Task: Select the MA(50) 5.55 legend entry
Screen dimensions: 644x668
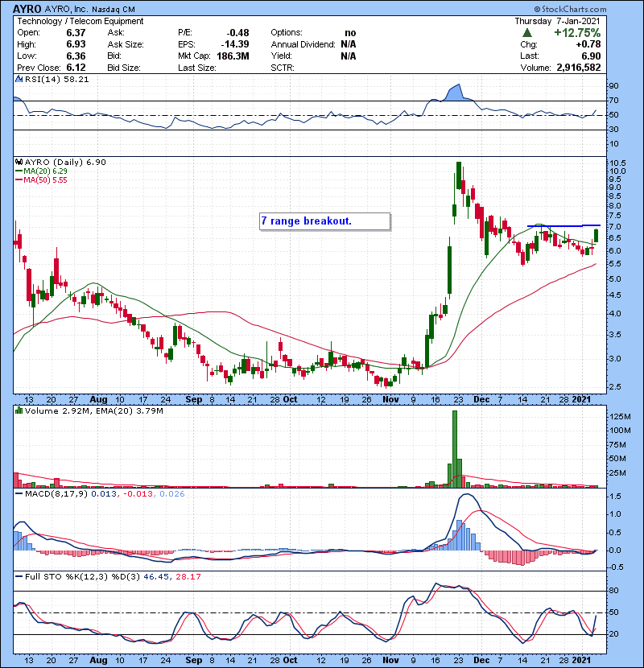Action: pyautogui.click(x=41, y=179)
